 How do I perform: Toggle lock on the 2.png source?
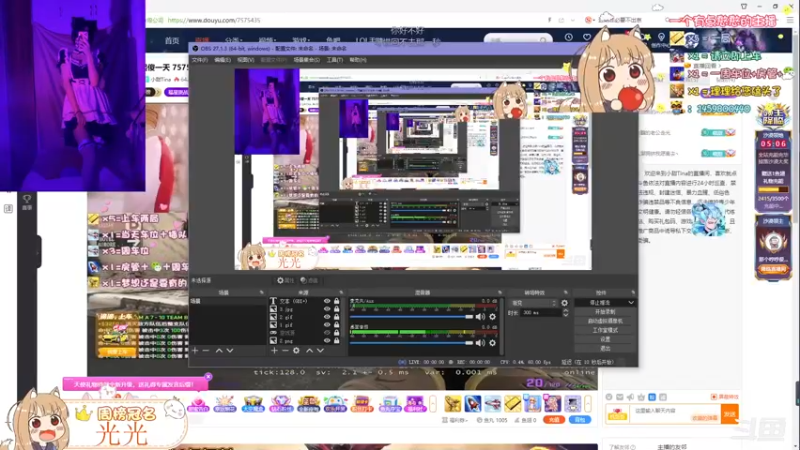[337, 340]
